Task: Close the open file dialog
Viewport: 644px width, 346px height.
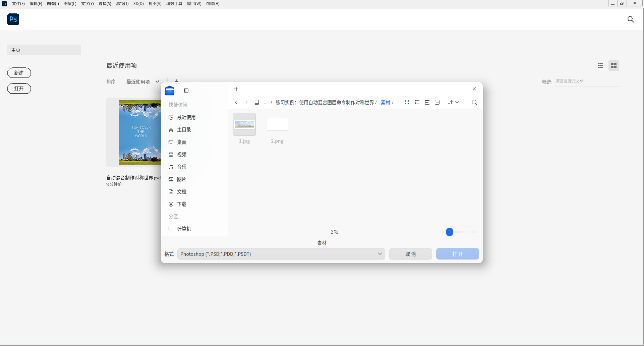Action: (x=474, y=89)
